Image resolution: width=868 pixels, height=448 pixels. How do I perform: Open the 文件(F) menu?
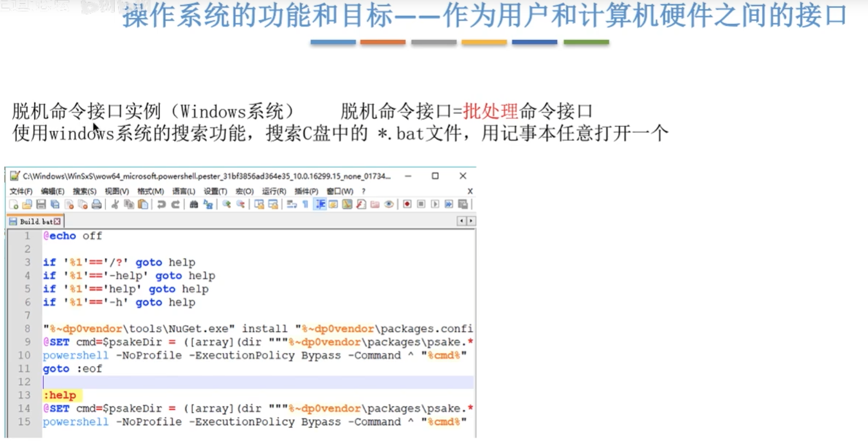[x=21, y=191]
